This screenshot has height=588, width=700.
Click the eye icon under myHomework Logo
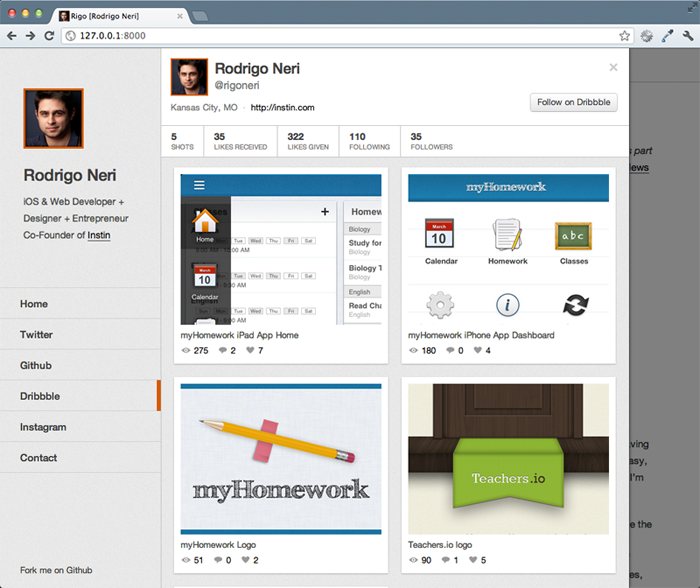(x=186, y=560)
